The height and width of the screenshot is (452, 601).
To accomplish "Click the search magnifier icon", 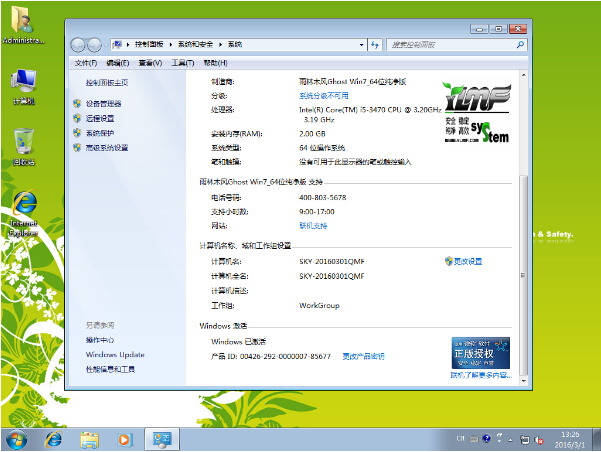I will coord(520,45).
